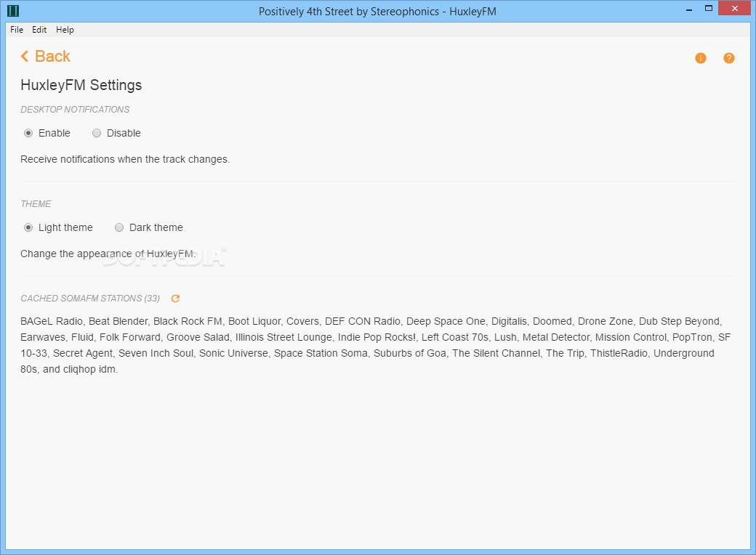Go back using the Back link
Viewport: 756px width, 555px height.
(45, 57)
